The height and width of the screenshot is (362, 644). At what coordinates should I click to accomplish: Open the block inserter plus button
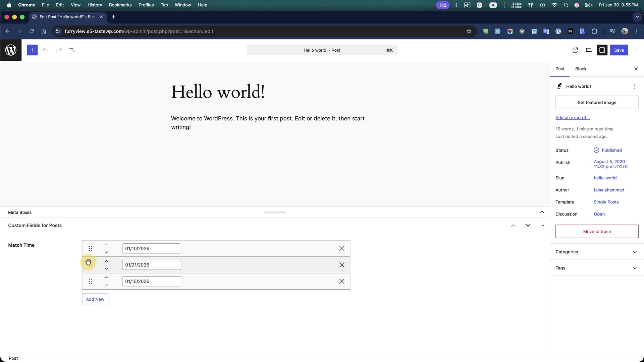click(32, 50)
